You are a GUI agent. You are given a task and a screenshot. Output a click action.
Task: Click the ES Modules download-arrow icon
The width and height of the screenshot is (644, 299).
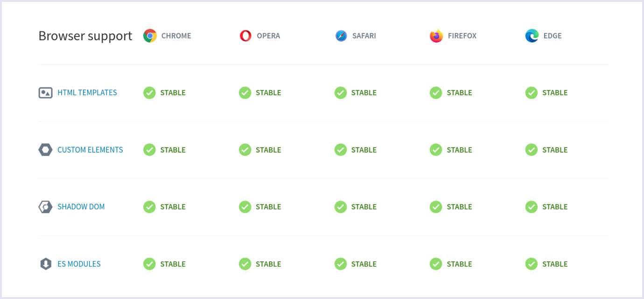click(45, 264)
